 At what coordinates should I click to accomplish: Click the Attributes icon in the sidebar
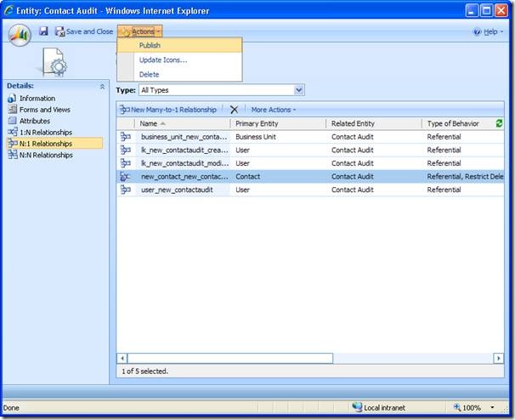pyautogui.click(x=12, y=121)
